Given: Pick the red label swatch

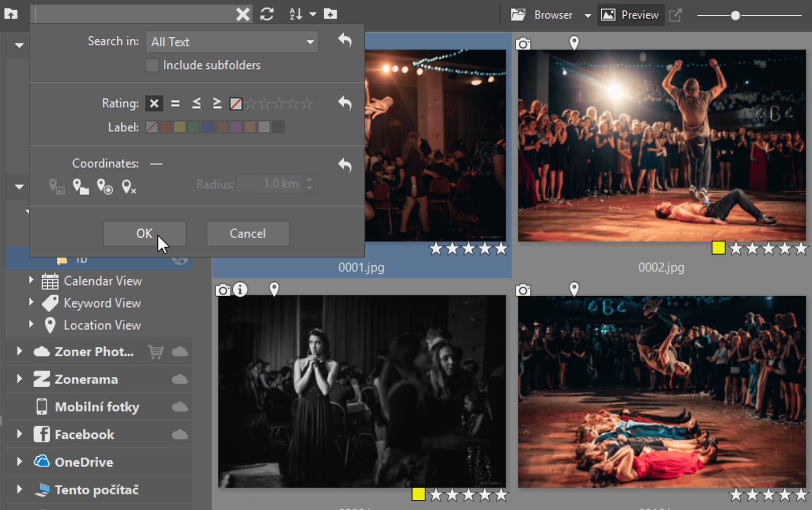Looking at the screenshot, I should [x=166, y=127].
